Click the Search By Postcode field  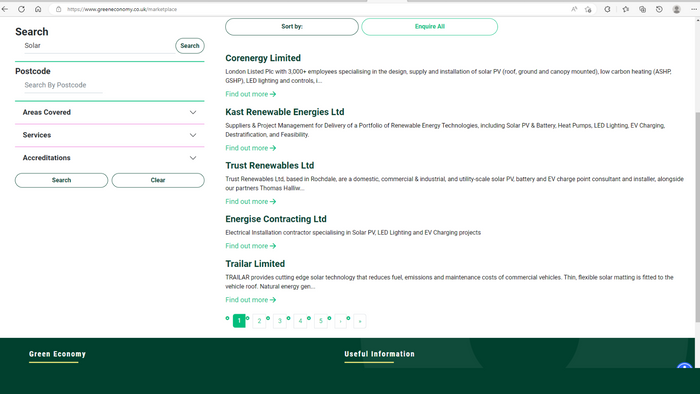coord(63,85)
